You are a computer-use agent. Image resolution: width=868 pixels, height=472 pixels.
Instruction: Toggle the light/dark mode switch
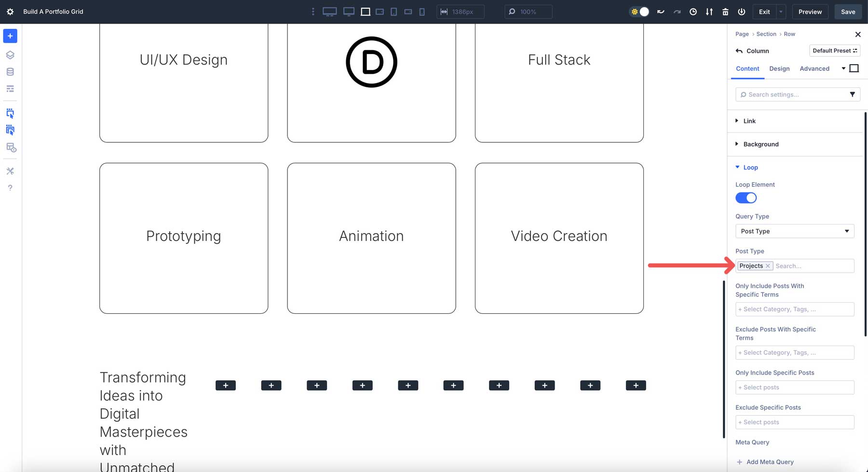click(x=639, y=11)
